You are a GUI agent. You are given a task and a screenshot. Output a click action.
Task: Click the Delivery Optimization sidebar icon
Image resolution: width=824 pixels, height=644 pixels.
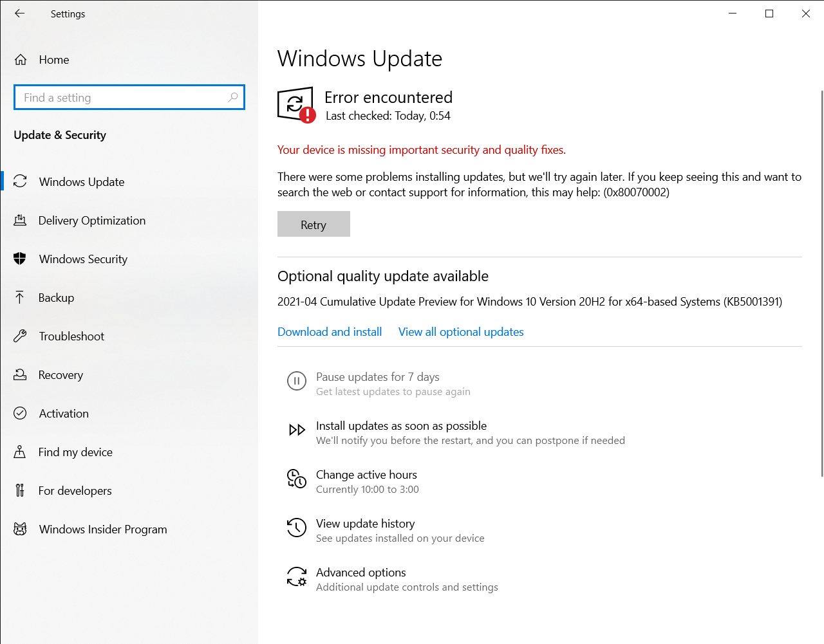click(x=20, y=220)
